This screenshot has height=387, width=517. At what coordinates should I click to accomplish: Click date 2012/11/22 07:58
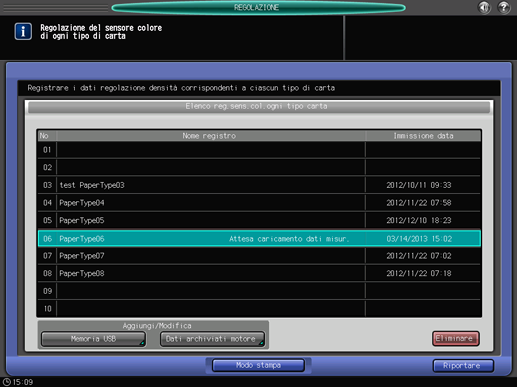tap(419, 203)
